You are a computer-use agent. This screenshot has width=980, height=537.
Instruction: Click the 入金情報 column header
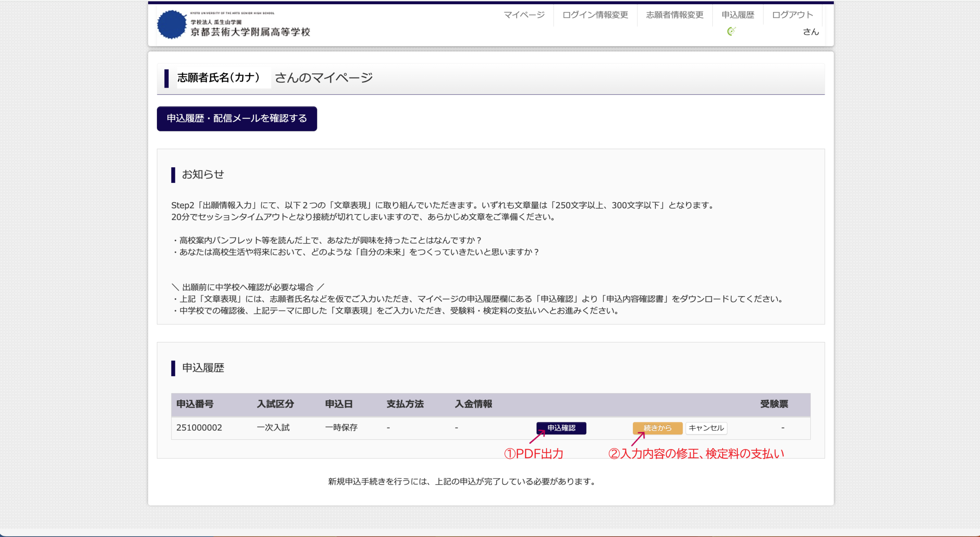tap(474, 404)
